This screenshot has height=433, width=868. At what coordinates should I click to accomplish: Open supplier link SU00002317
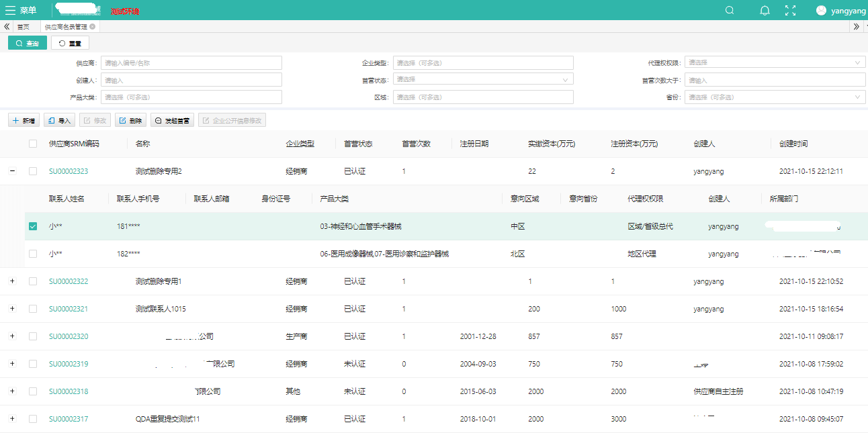(x=69, y=419)
